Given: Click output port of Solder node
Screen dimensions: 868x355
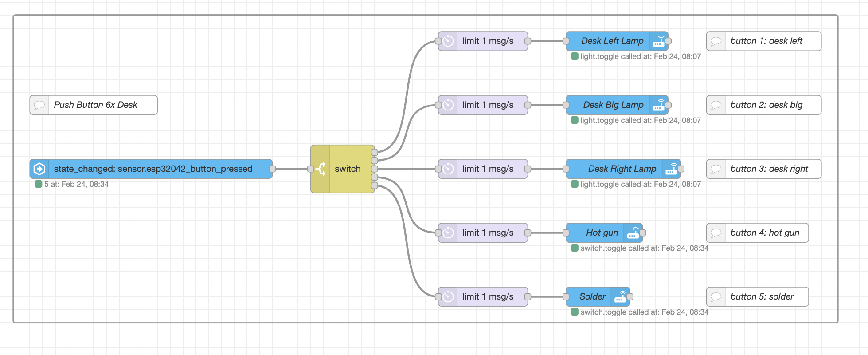Looking at the screenshot, I should point(630,296).
